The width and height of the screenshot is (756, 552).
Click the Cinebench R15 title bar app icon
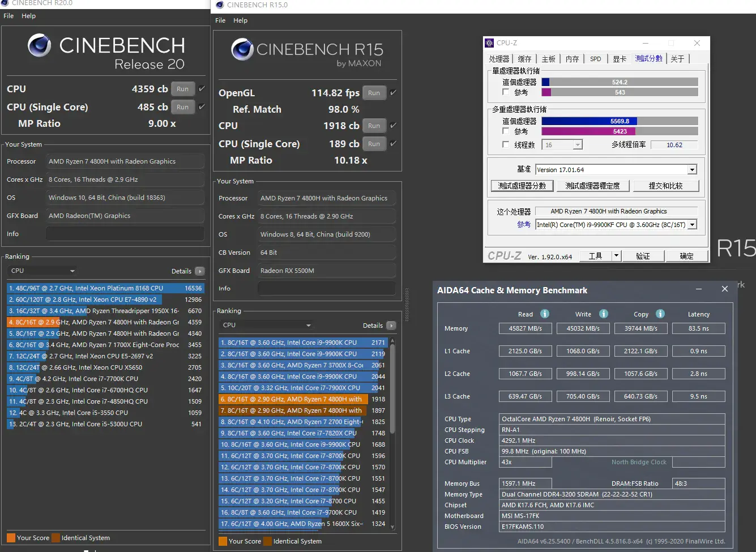tap(220, 5)
